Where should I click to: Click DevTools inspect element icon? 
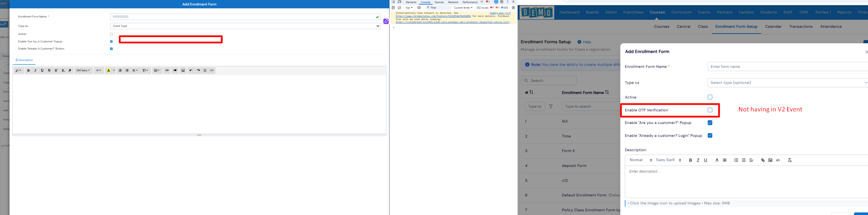click(393, 2)
